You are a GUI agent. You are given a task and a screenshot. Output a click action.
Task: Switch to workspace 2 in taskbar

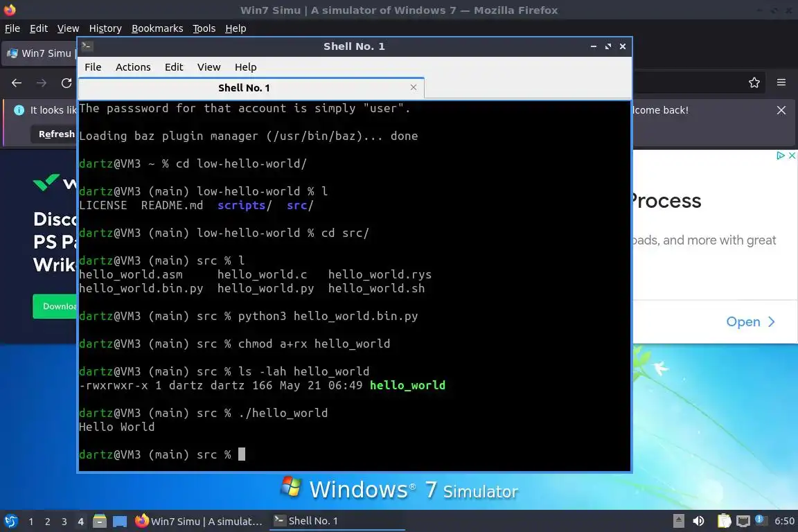coord(48,522)
